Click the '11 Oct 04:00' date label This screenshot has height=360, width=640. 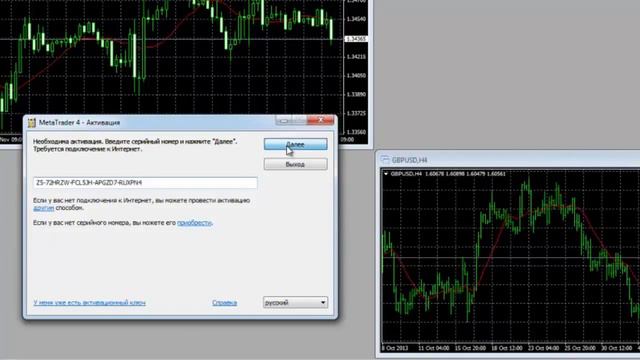433,348
